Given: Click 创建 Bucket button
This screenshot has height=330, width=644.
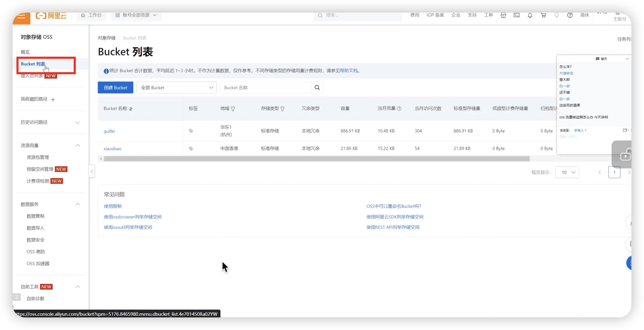Looking at the screenshot, I should coord(115,88).
